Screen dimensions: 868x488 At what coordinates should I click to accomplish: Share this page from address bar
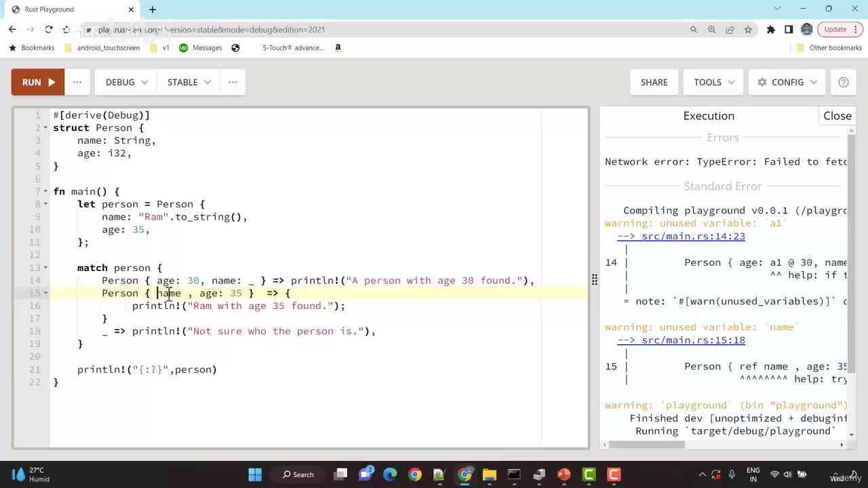[730, 30]
